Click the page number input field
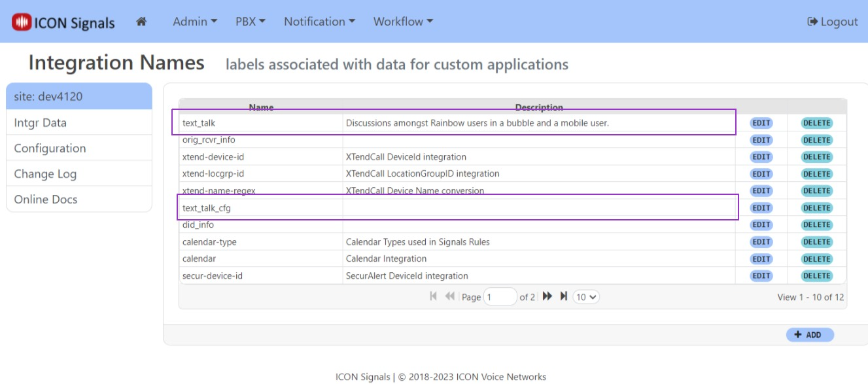The width and height of the screenshot is (868, 384). 500,297
